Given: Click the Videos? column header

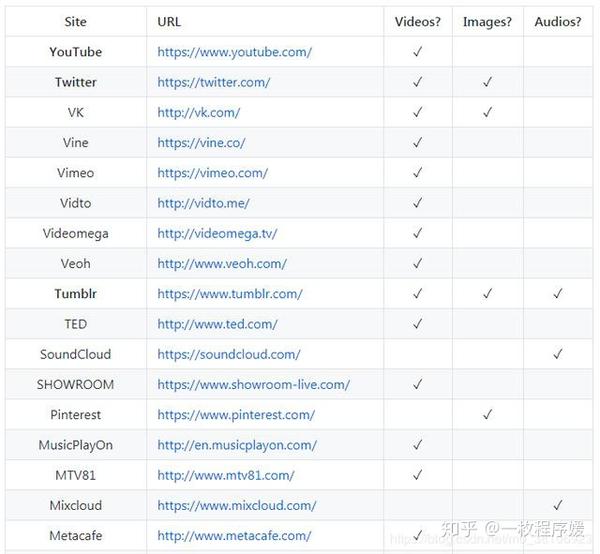Looking at the screenshot, I should [418, 22].
